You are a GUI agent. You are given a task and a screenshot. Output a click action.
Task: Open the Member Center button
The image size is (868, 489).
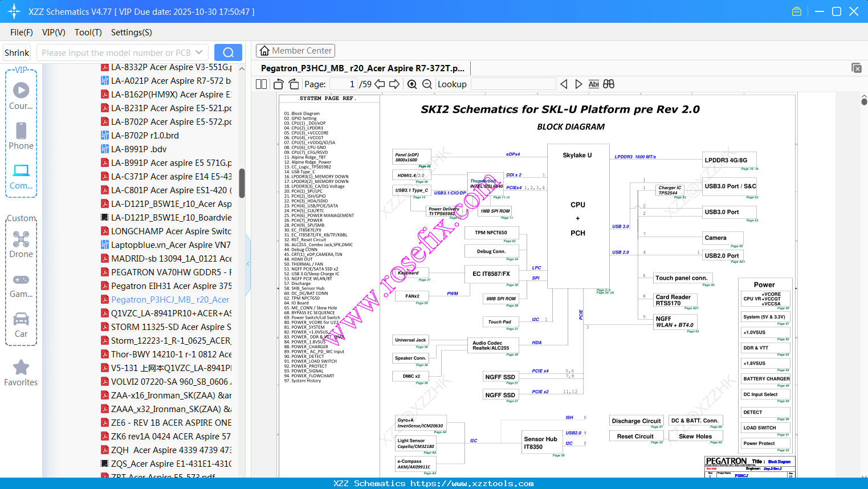click(295, 51)
